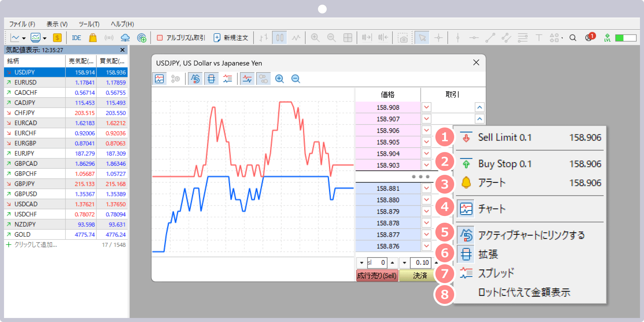Click the 新規注文 new order button
Image resolution: width=644 pixels, height=322 pixels.
coord(231,38)
